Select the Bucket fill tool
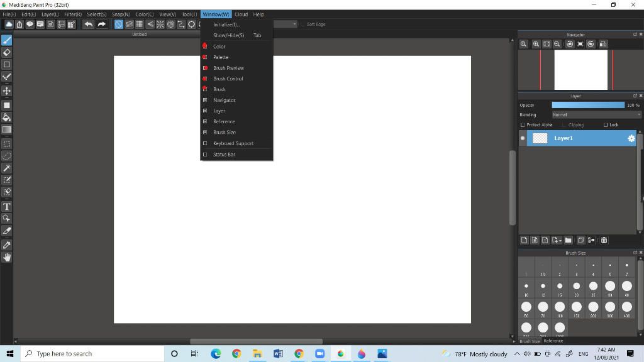This screenshot has height=362, width=644. 6,118
